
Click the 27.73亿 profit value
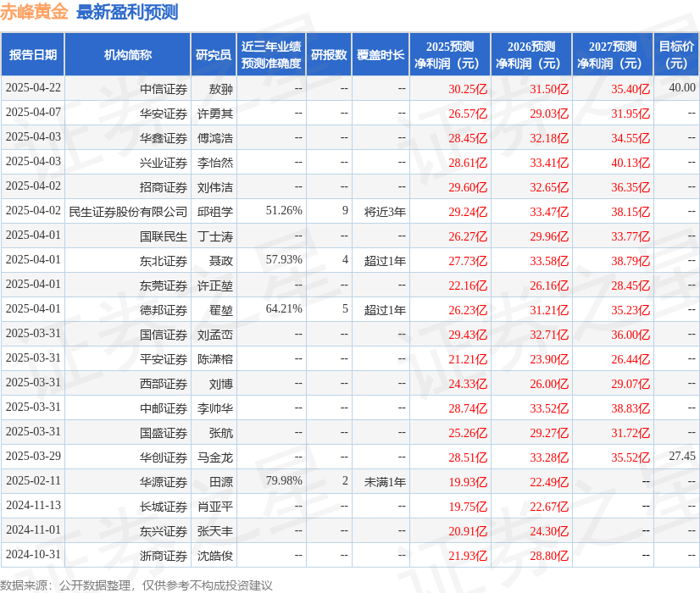[x=468, y=261]
